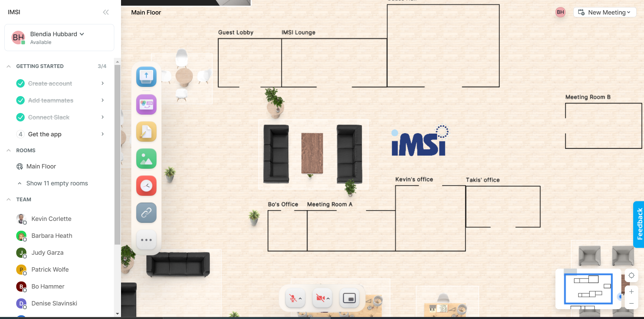The width and height of the screenshot is (644, 319).
Task: Collapse the Getting Started section
Action: [8, 66]
